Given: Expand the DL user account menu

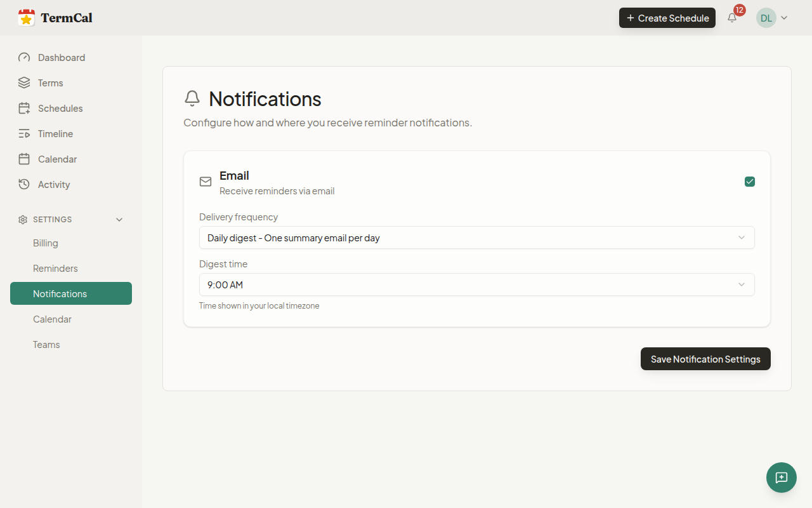Looking at the screenshot, I should (x=772, y=18).
